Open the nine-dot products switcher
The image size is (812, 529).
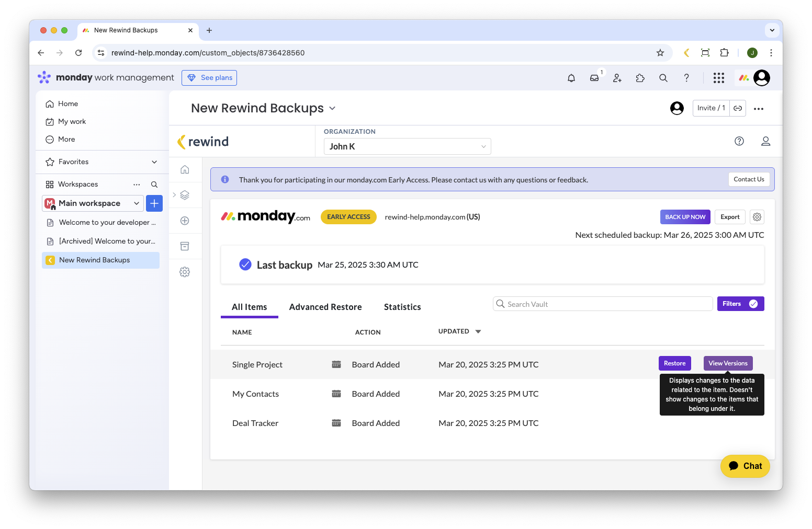click(x=719, y=78)
